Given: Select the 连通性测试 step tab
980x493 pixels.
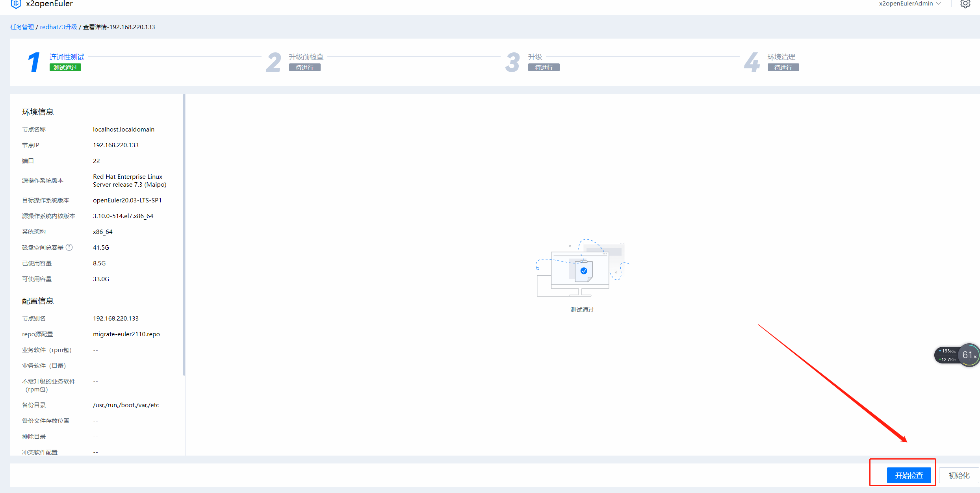Looking at the screenshot, I should (x=67, y=57).
